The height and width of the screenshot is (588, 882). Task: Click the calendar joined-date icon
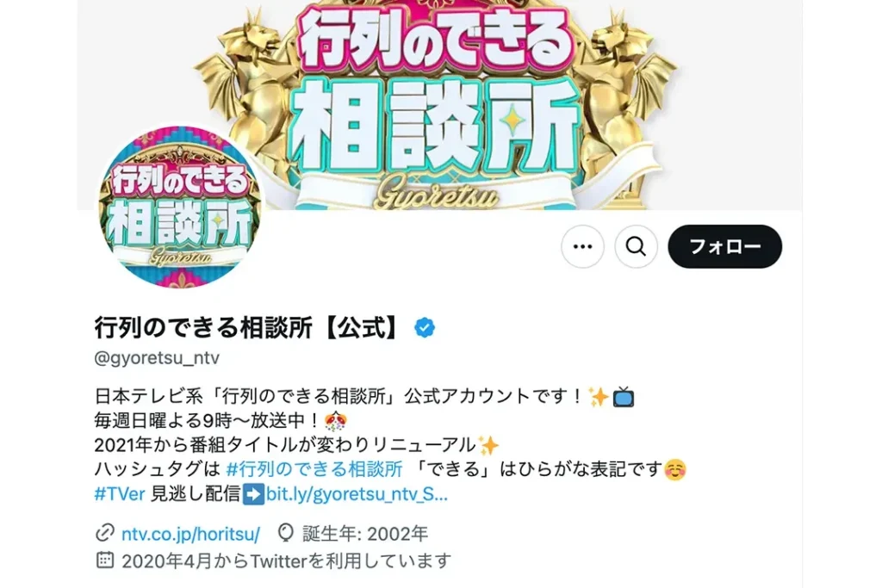point(104,560)
